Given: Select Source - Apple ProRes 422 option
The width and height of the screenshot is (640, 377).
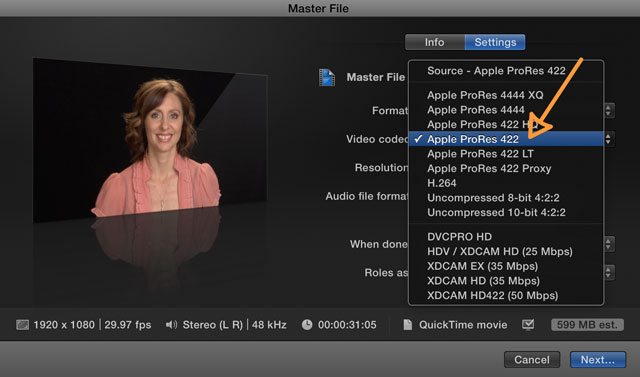Looking at the screenshot, I should click(506, 71).
